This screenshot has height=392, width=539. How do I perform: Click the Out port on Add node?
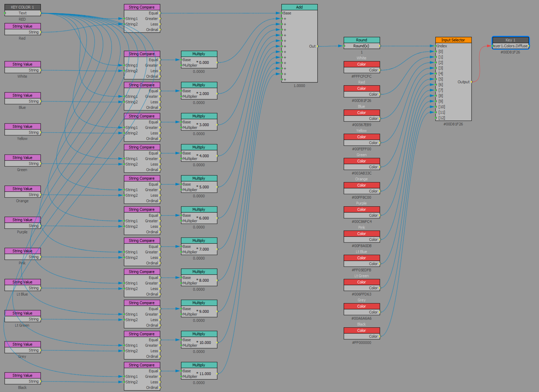[x=317, y=46]
